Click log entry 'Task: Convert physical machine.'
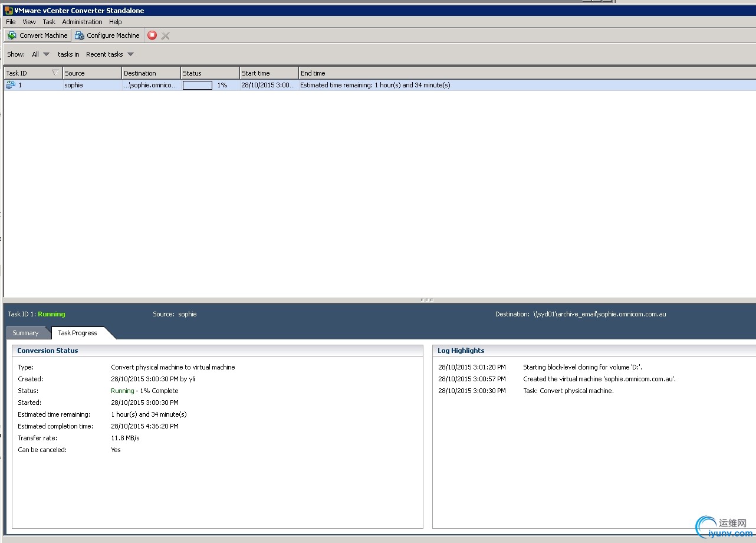The height and width of the screenshot is (543, 756). point(568,391)
